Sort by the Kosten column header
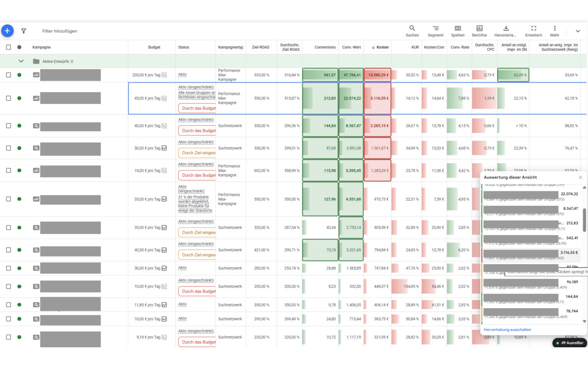 380,47
